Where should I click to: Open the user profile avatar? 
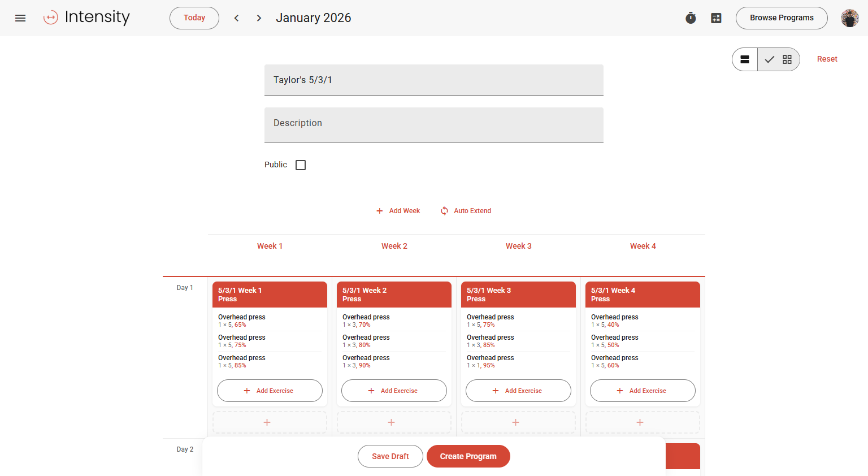click(x=849, y=18)
